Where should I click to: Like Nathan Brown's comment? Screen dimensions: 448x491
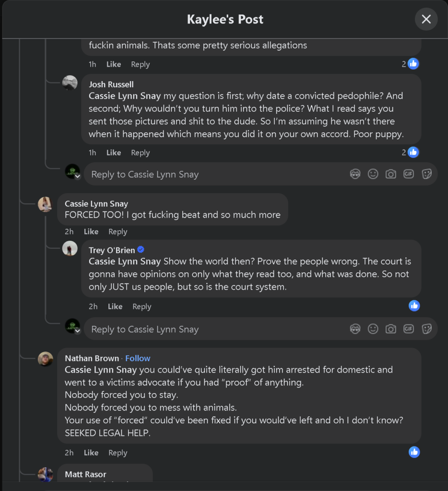click(x=91, y=453)
